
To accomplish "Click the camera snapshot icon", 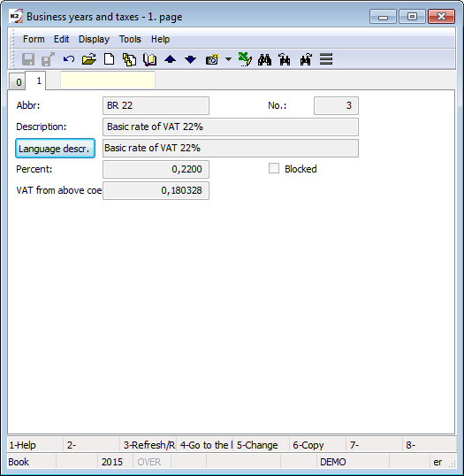I will pos(212,59).
